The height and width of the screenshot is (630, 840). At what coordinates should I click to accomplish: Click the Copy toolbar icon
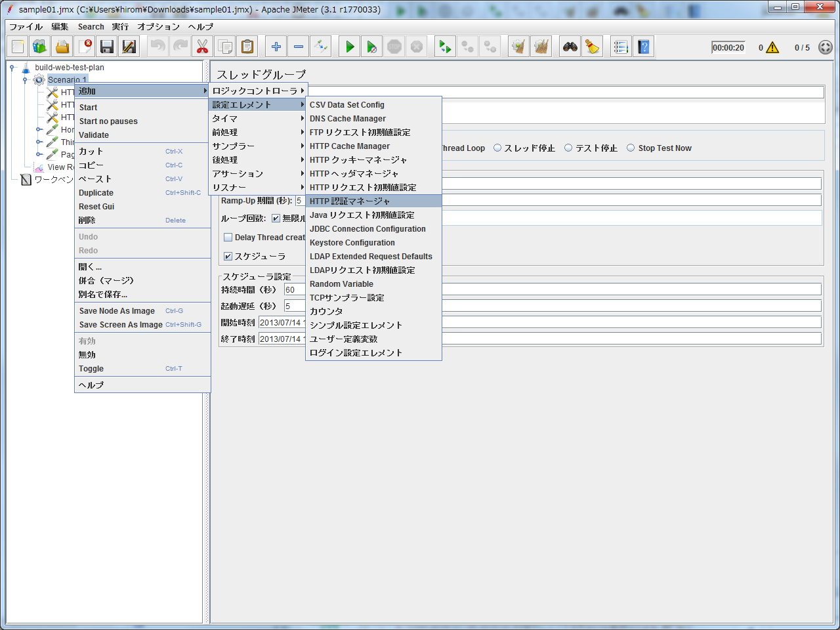(224, 47)
